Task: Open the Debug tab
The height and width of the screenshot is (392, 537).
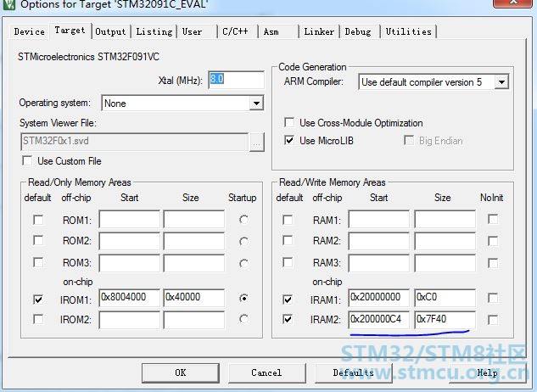Action: [x=360, y=31]
